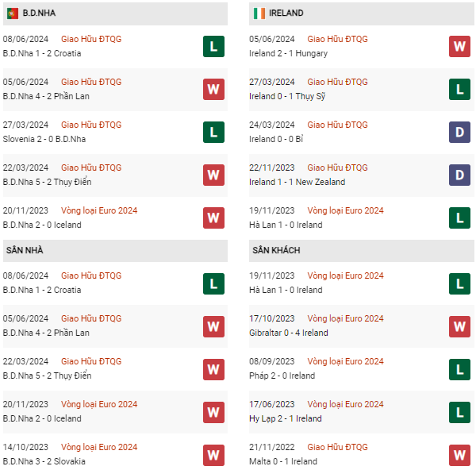Click the D badge for Ireland 0-0 Bỉ

(x=459, y=132)
